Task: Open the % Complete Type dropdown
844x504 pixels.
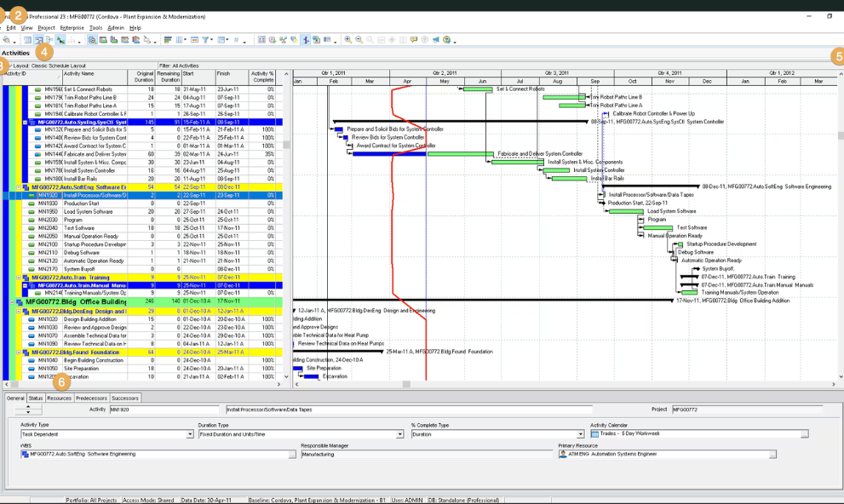Action: [580, 434]
